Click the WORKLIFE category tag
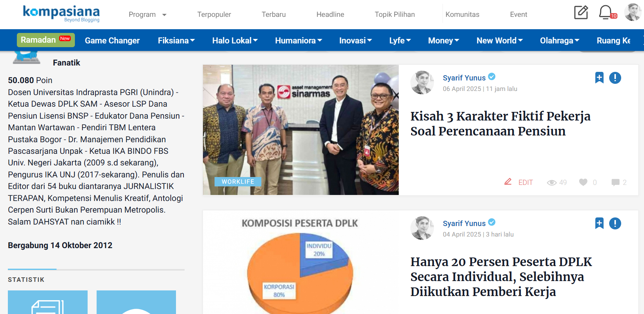Viewport: 644px width, 314px height. pyautogui.click(x=238, y=182)
